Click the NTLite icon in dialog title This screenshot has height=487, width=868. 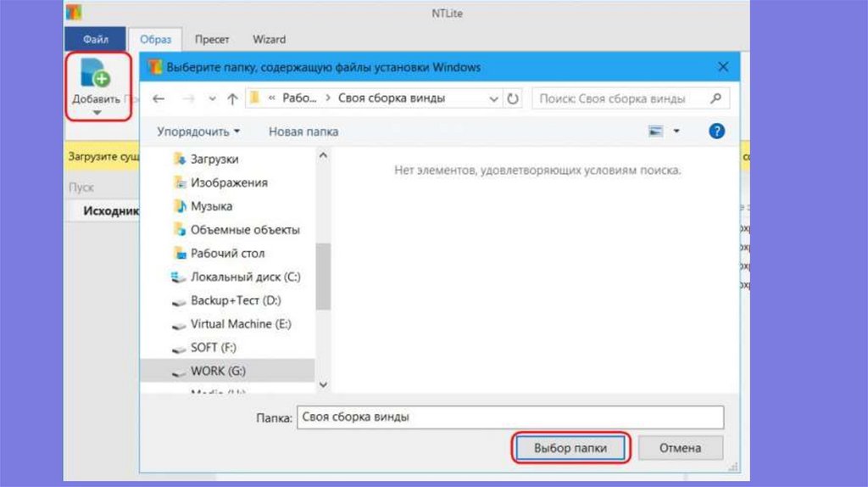[x=155, y=67]
